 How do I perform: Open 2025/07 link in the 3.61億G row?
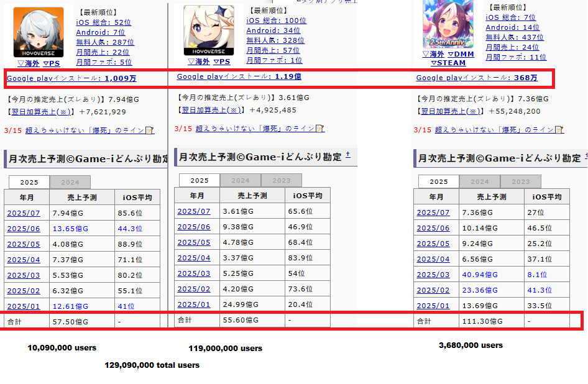pos(193,211)
